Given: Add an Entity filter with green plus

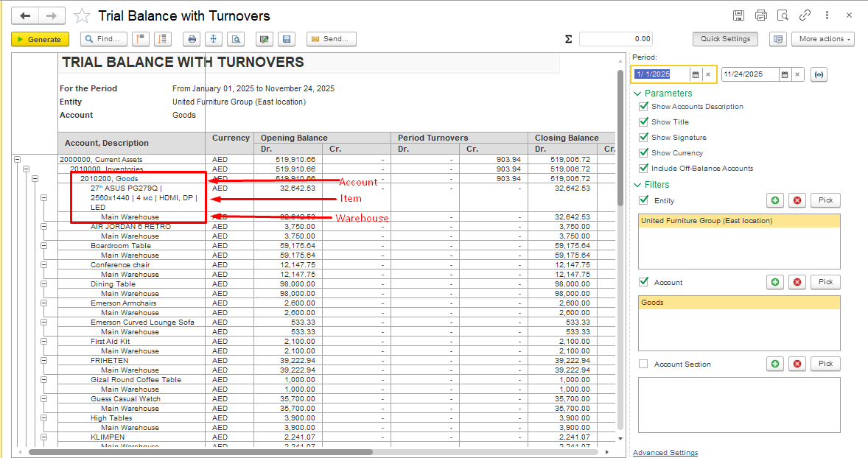Looking at the screenshot, I should click(x=775, y=200).
